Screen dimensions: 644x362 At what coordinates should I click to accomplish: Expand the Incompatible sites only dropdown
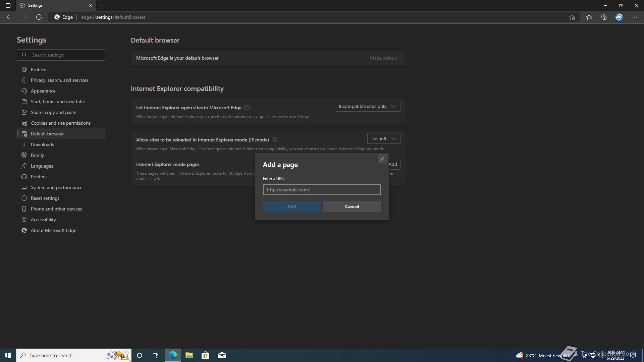pyautogui.click(x=367, y=106)
